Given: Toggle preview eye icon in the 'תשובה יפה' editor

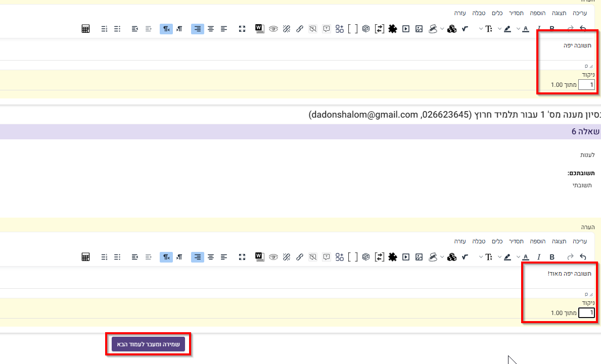Looking at the screenshot, I should 273,29.
